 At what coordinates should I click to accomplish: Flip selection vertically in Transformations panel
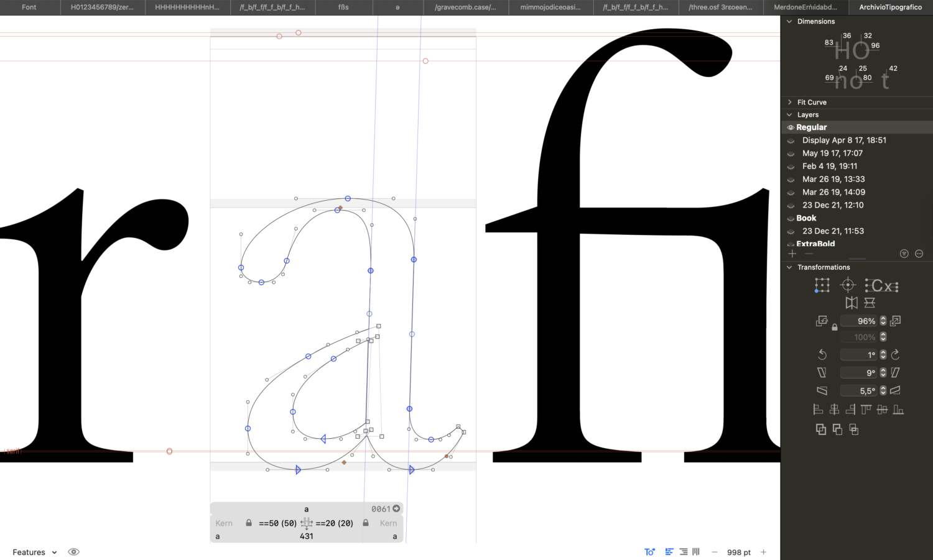869,303
